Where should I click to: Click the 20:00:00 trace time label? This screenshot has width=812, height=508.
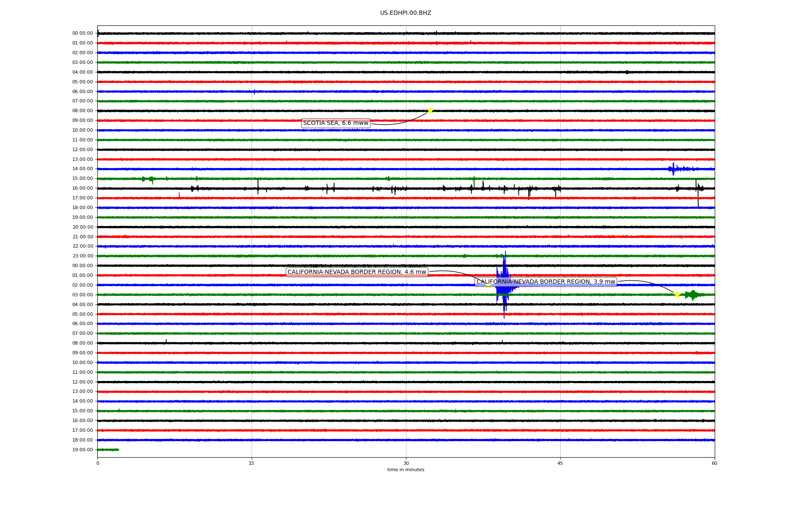click(82, 227)
